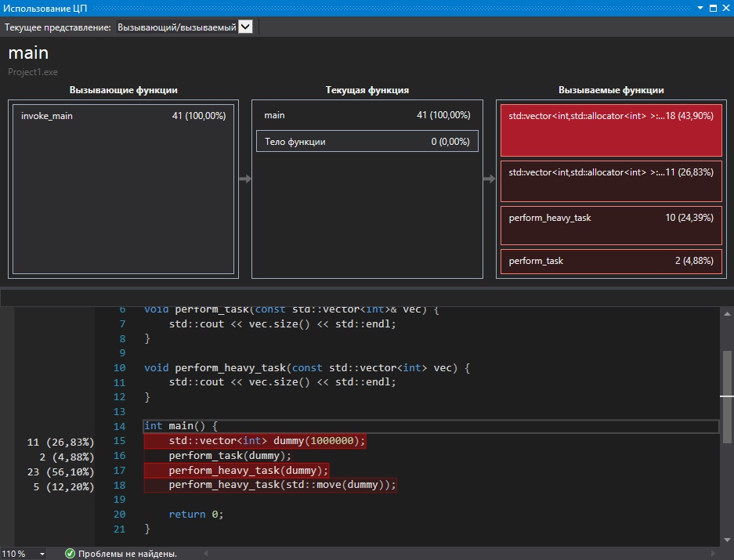Screen dimensions: 734x560
Task: Open the vector callee with 18 samples (43,90%)
Action: coord(610,129)
